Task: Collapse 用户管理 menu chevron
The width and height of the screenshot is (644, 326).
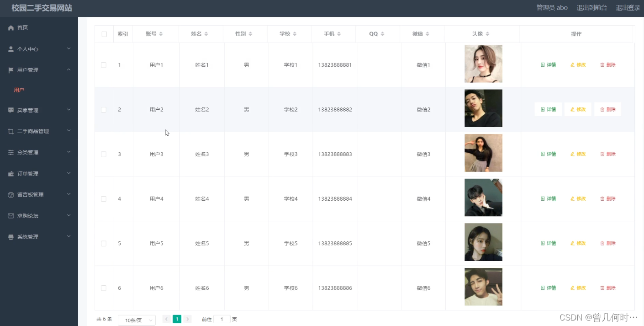Action: [69, 69]
